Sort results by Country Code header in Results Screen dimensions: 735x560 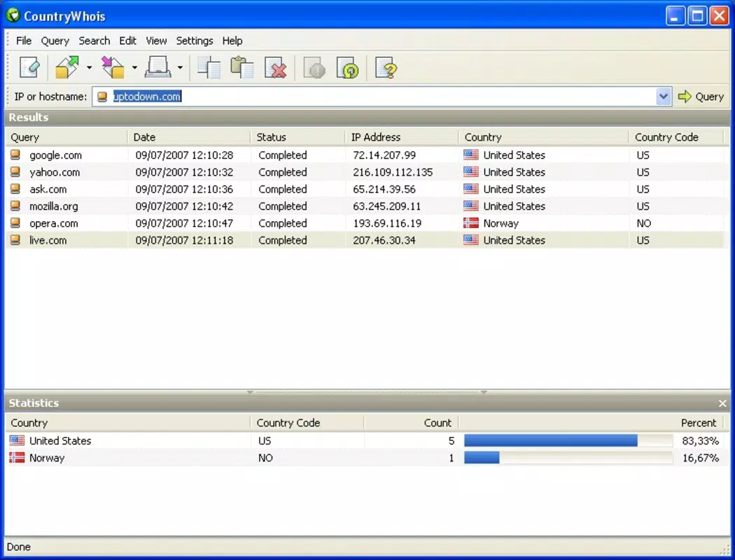tap(676, 137)
